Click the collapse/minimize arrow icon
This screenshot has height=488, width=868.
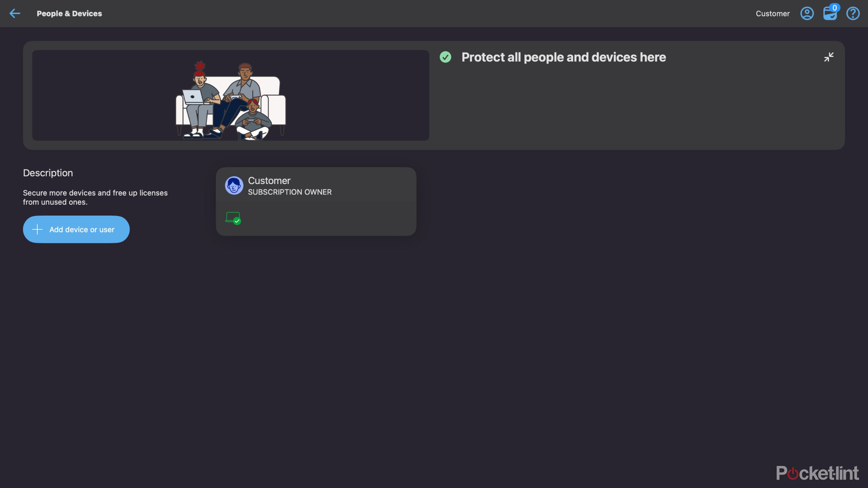pos(829,57)
